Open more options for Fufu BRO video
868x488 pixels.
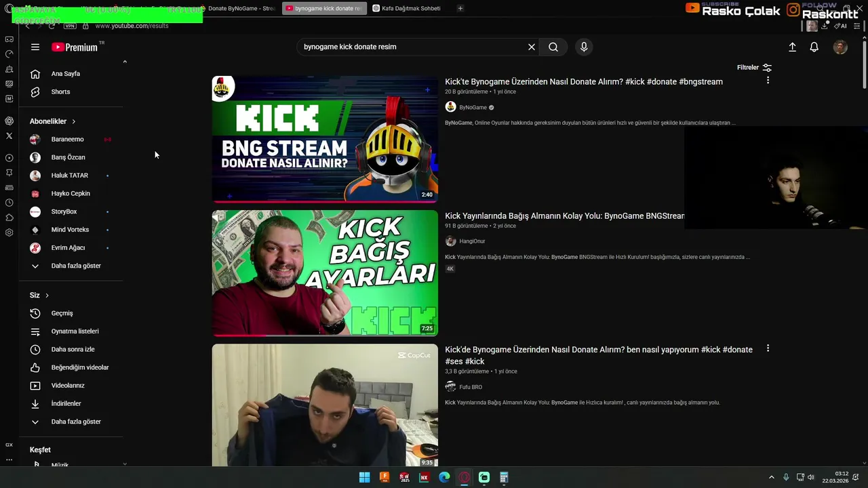tap(768, 348)
